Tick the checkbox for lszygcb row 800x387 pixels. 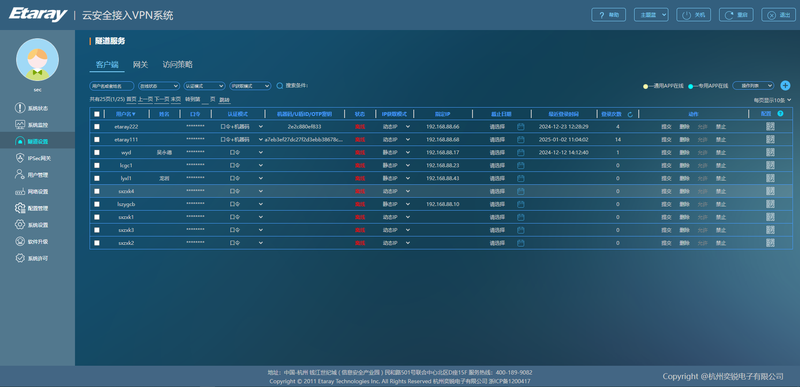[97, 204]
